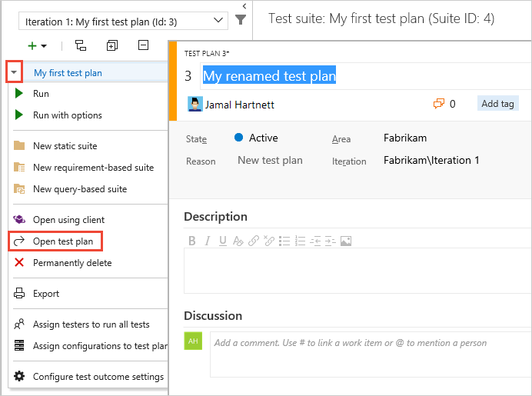
Task: Click the filter funnel icon
Action: point(241,20)
